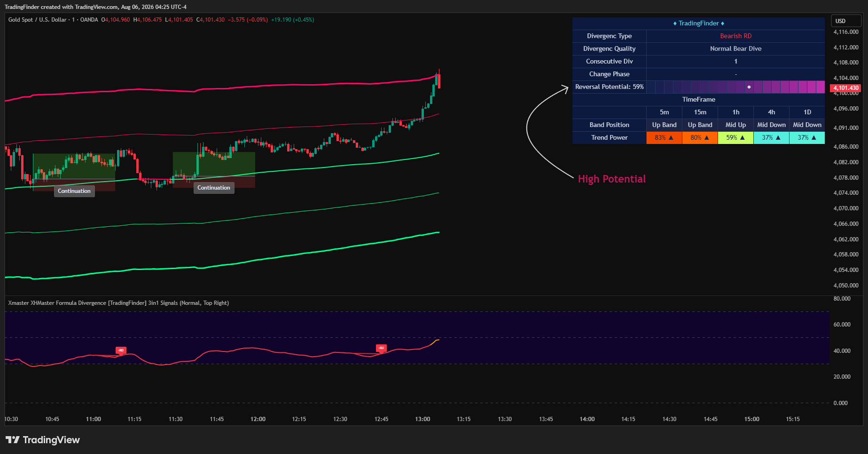
Task: Click the 15:15 time axis label
Action: click(x=793, y=419)
